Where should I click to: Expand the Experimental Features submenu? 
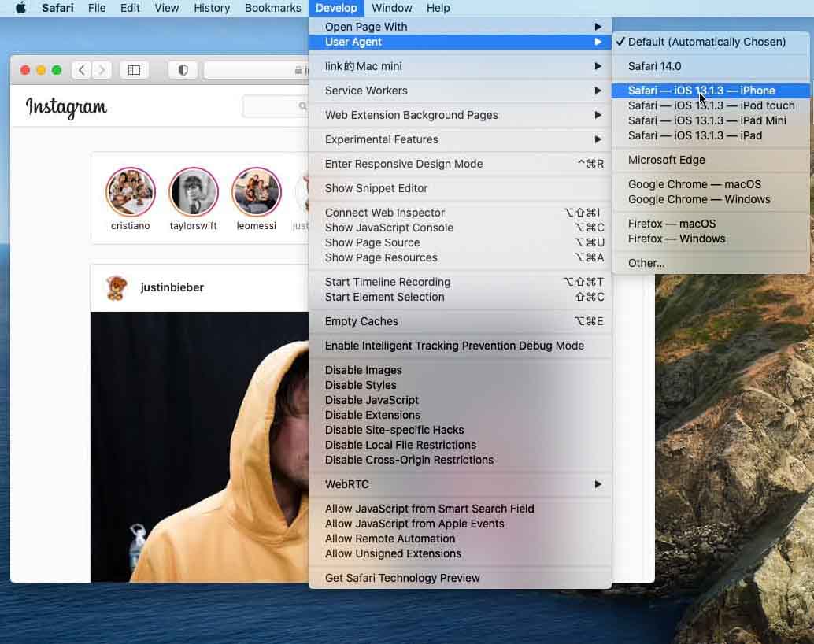[x=460, y=139]
